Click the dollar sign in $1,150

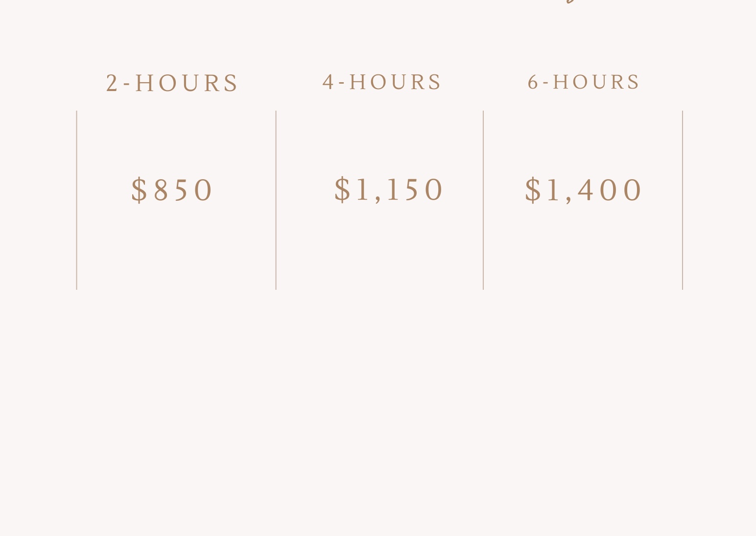(342, 190)
